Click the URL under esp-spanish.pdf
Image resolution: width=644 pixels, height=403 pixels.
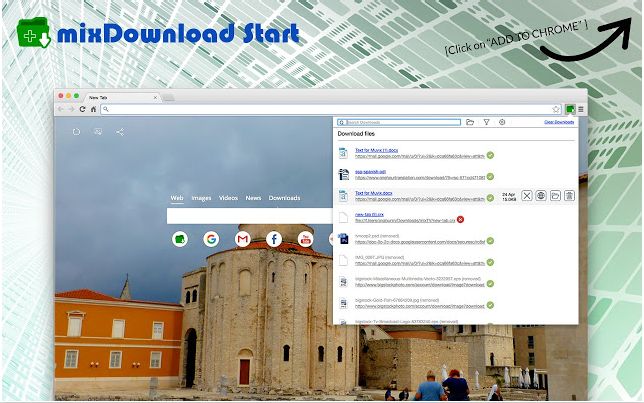pos(420,177)
